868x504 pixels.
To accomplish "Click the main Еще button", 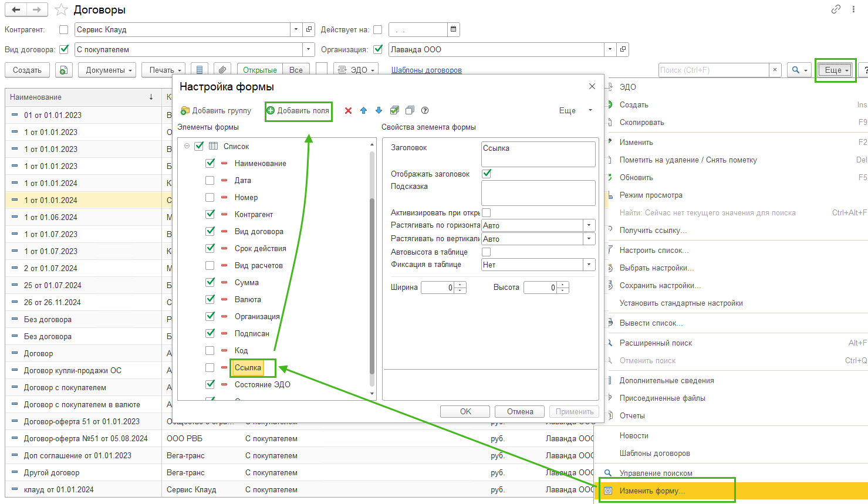I will pos(836,70).
